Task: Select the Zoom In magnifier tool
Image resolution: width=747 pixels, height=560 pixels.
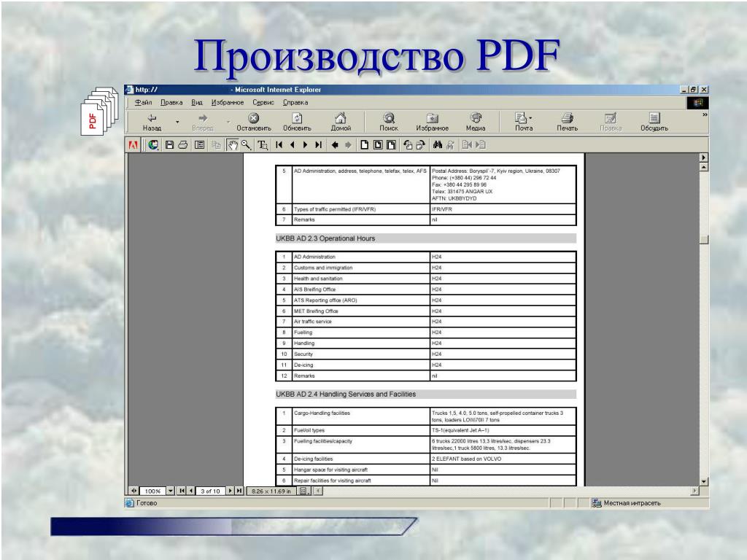Action: click(246, 145)
